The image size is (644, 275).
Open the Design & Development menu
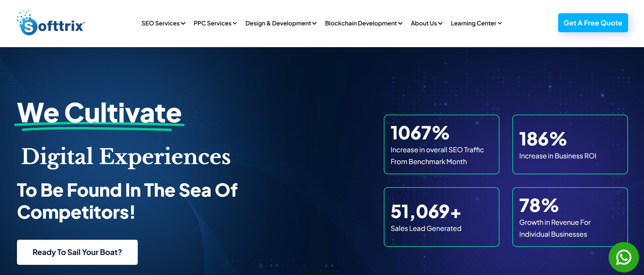coord(278,23)
